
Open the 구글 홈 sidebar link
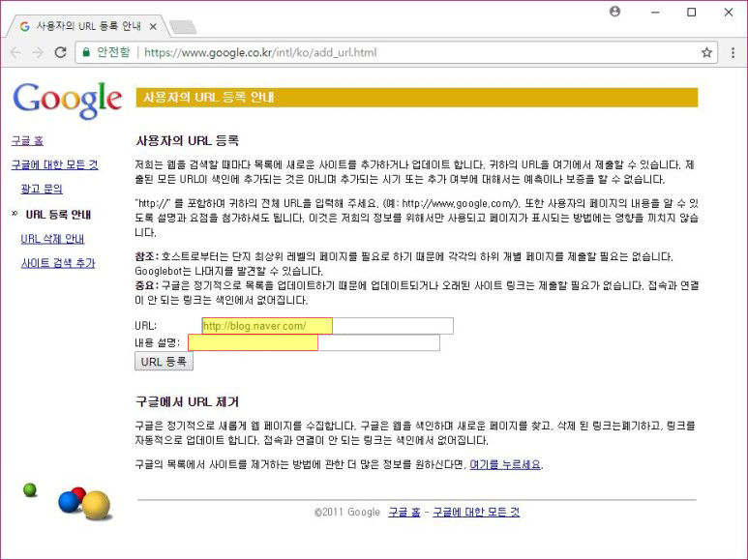[27, 140]
